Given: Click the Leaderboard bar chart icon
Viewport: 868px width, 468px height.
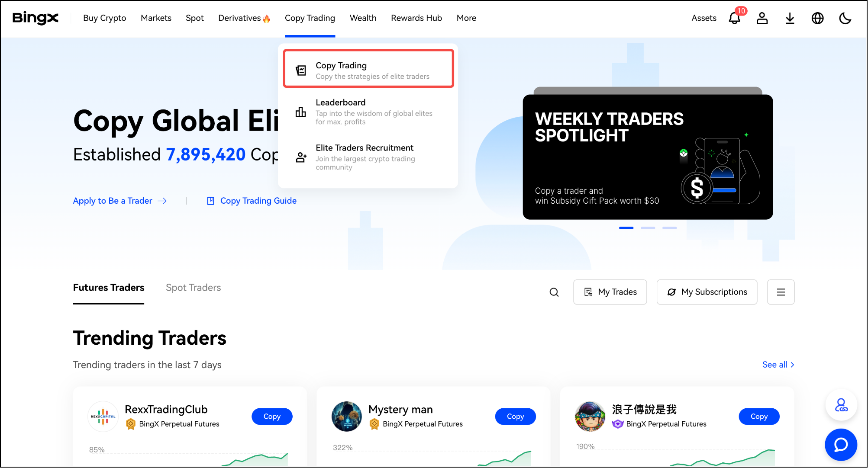Looking at the screenshot, I should tap(299, 112).
